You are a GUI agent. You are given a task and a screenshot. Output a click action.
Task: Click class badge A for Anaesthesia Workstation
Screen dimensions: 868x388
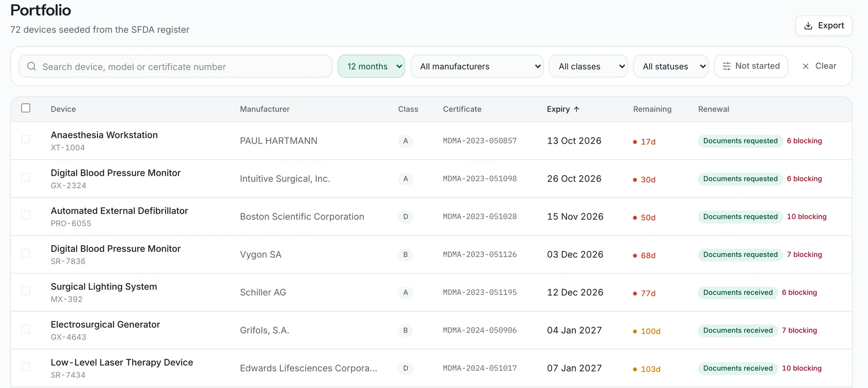click(406, 141)
